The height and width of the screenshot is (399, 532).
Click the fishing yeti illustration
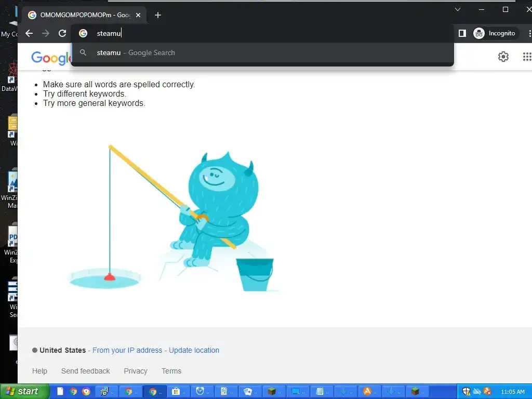pyautogui.click(x=173, y=219)
